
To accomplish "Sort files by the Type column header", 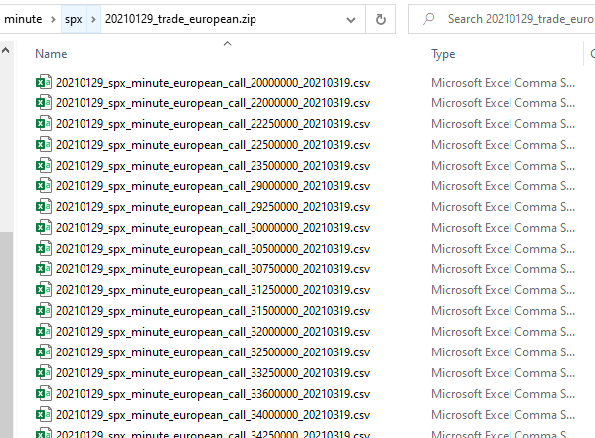I will point(443,54).
